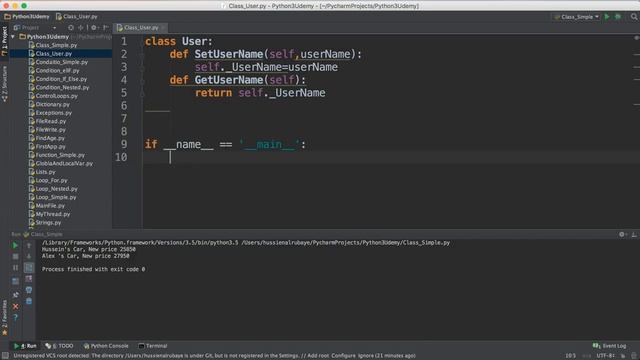640x360 pixels.
Task: Click stop icon in Run panel
Action: pyautogui.click(x=15, y=257)
